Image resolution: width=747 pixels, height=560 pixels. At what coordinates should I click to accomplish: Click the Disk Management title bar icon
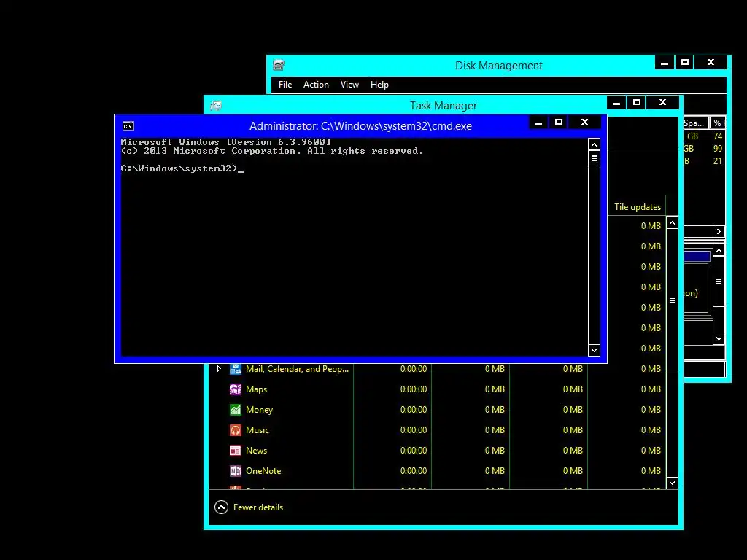point(279,65)
